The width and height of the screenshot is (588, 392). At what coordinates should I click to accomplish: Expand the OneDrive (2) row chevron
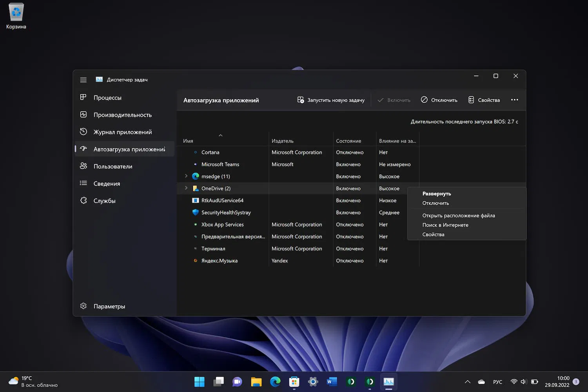click(x=186, y=188)
